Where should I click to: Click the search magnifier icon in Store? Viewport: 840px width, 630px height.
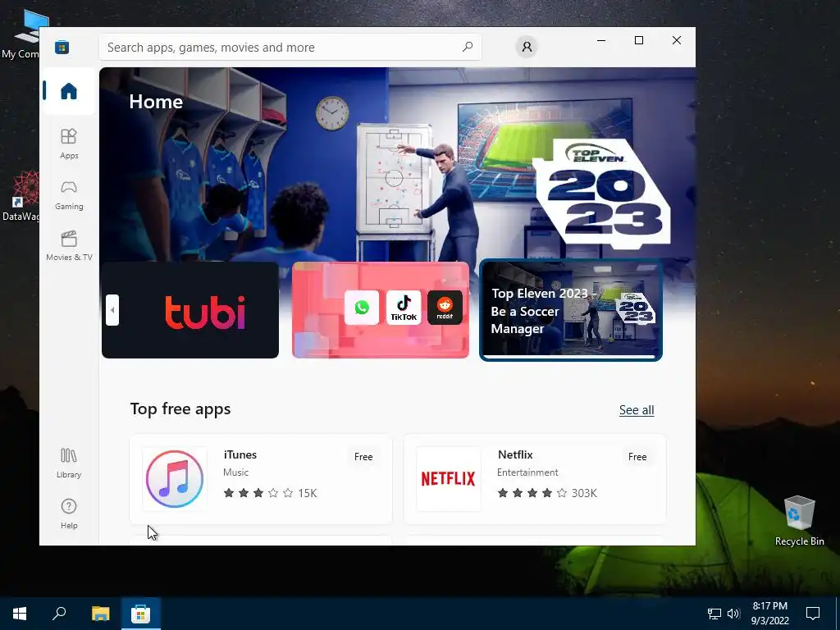467,47
